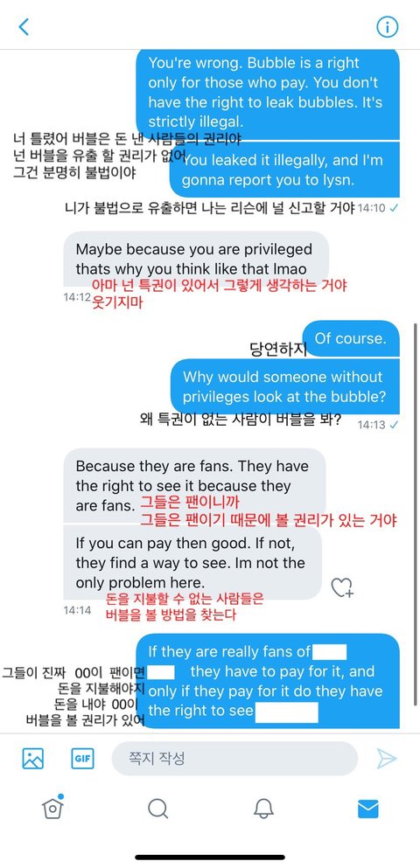
Task: Add reaction with heart plus icon
Action: tap(341, 587)
